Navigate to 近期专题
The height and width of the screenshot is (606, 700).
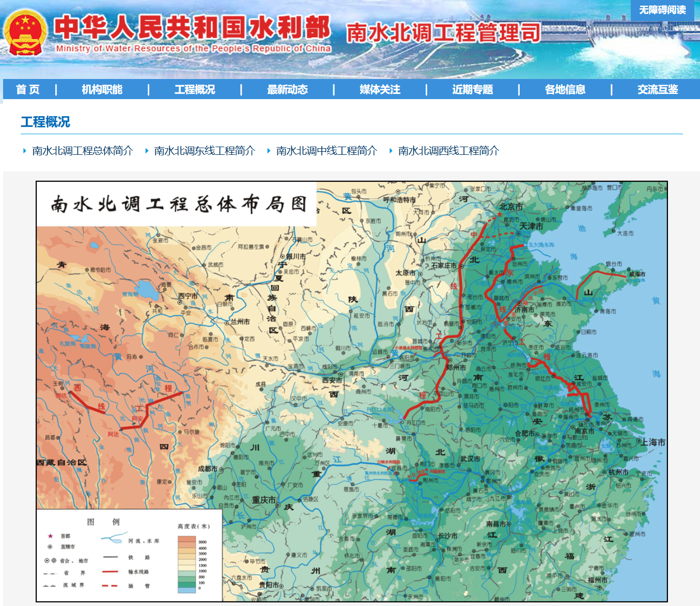pyautogui.click(x=473, y=89)
